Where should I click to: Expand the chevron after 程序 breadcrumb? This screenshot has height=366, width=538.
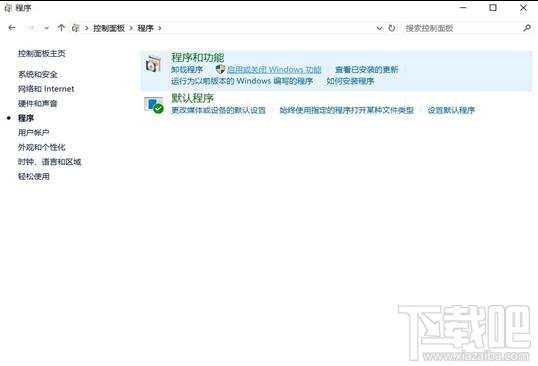[160, 28]
